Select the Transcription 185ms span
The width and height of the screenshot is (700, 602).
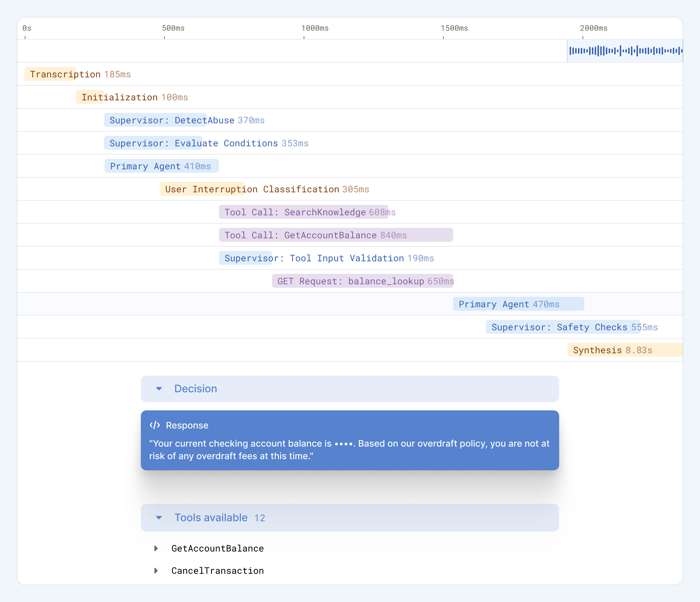click(50, 74)
